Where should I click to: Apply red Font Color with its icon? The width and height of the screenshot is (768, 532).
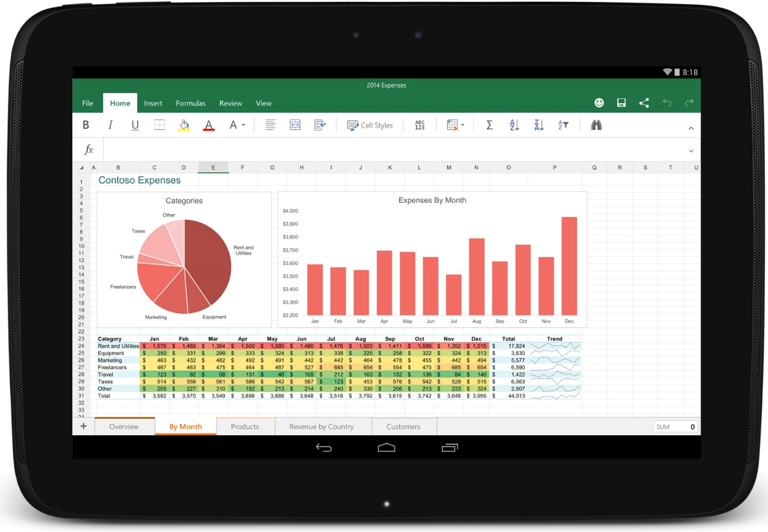pos(209,125)
